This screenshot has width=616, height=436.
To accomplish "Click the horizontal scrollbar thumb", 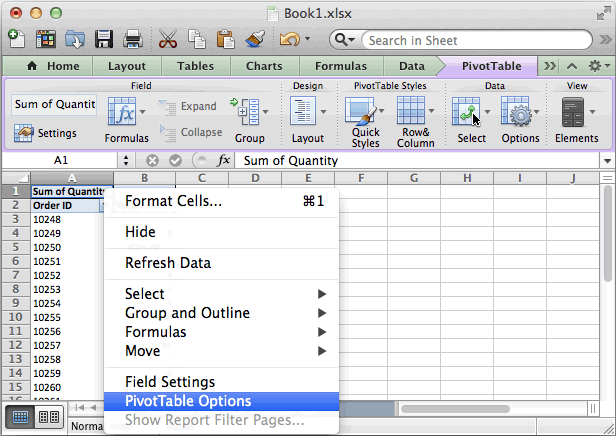I will click(455, 409).
